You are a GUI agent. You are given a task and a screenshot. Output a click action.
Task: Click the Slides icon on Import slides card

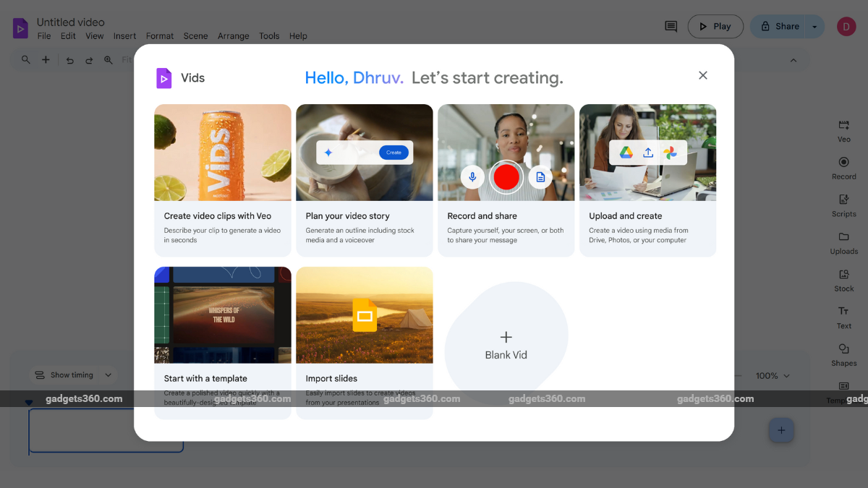[365, 315]
